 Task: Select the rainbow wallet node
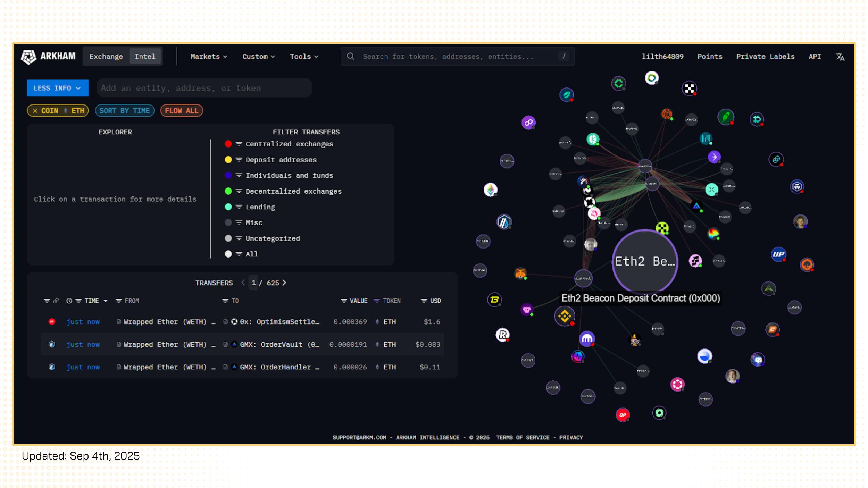pyautogui.click(x=713, y=234)
